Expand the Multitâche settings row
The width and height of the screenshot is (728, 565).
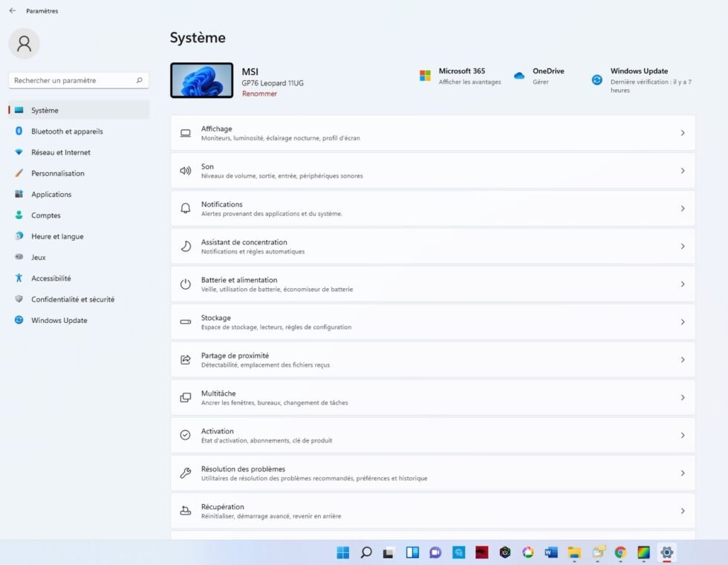(682, 397)
